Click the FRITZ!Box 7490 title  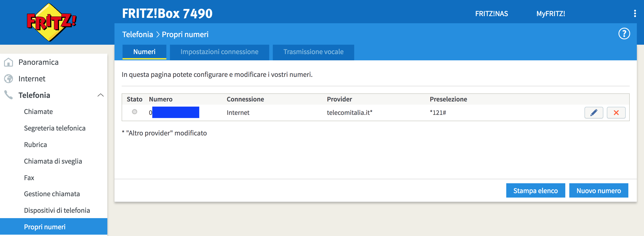click(x=167, y=13)
